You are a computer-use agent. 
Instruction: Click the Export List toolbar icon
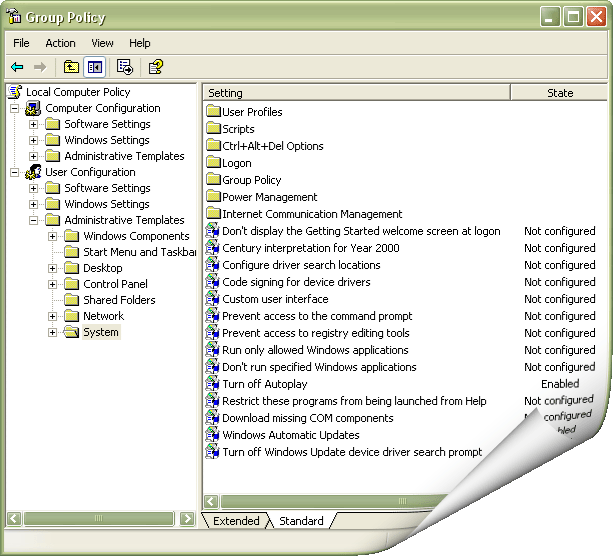coord(125,67)
